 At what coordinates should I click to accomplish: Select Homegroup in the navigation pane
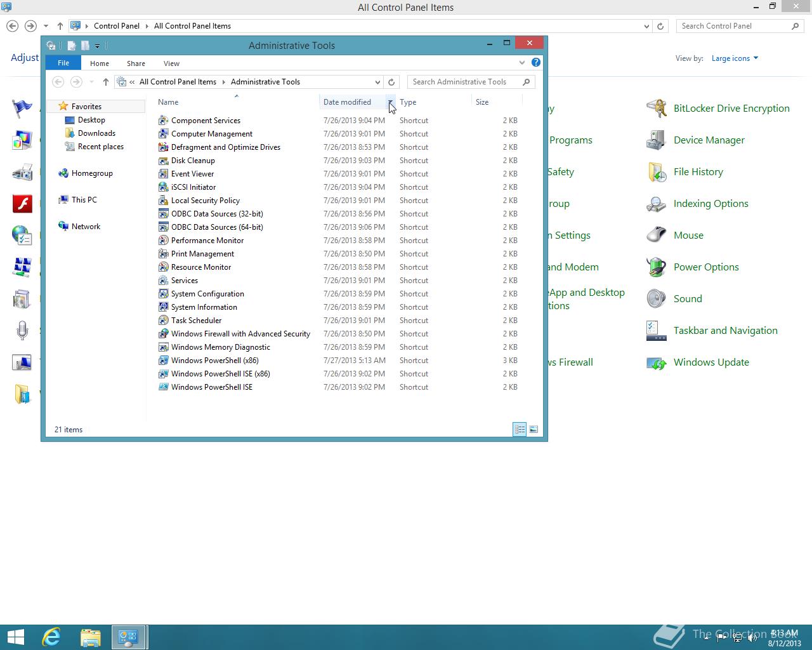[92, 173]
